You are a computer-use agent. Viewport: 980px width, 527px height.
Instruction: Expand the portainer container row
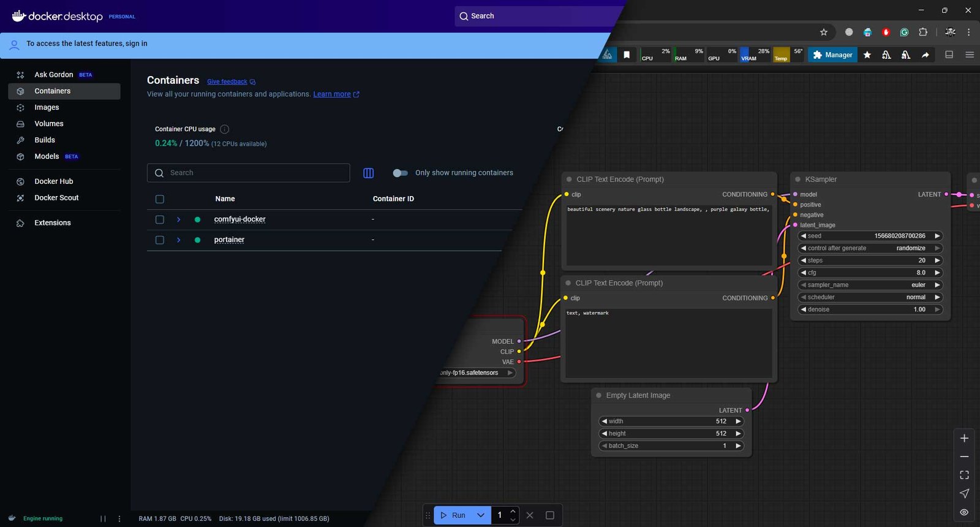[x=179, y=240]
